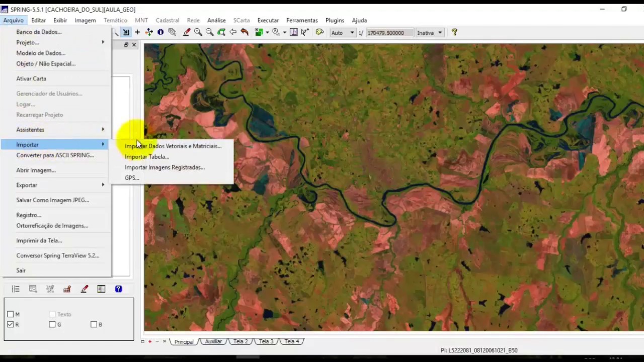Undock the side panel with float icon
This screenshot has width=644, height=362.
coord(126,45)
